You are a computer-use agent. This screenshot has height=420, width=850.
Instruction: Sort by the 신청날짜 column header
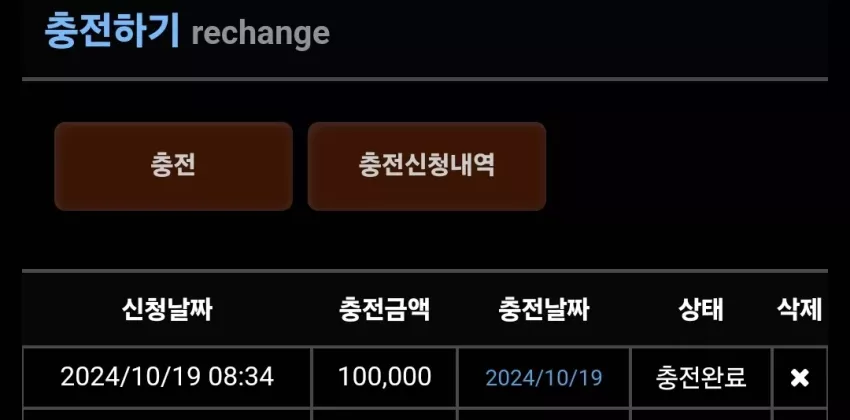click(x=167, y=310)
